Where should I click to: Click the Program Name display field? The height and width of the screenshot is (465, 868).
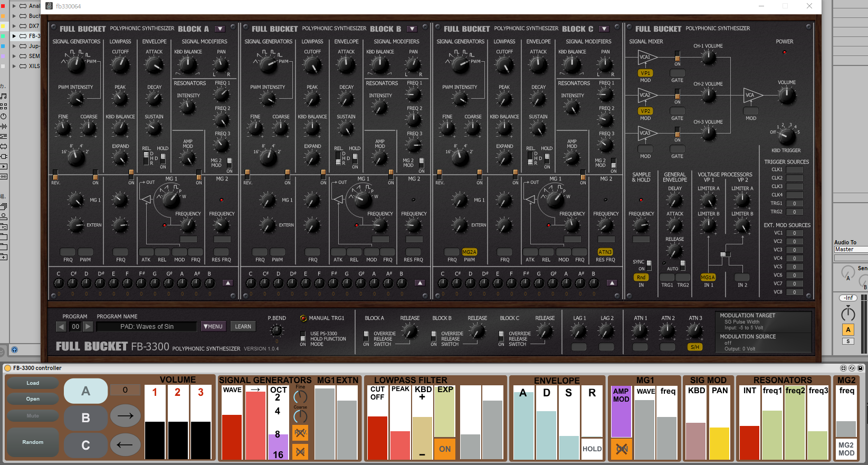(147, 327)
